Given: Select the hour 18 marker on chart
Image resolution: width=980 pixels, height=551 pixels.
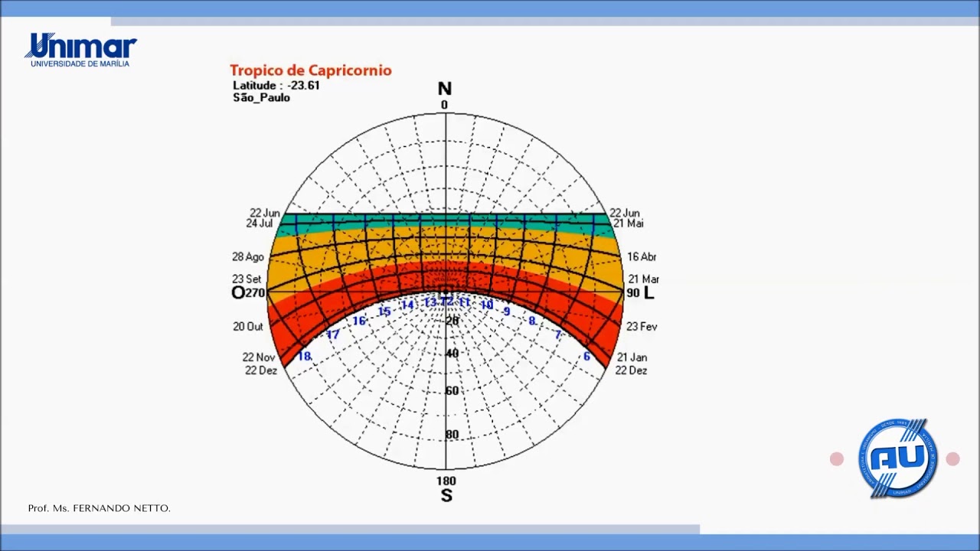Looking at the screenshot, I should click(x=305, y=356).
